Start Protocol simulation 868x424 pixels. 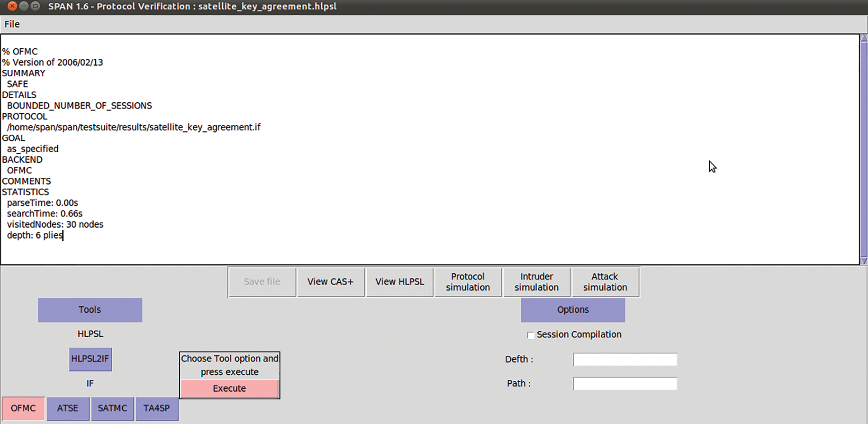[468, 282]
